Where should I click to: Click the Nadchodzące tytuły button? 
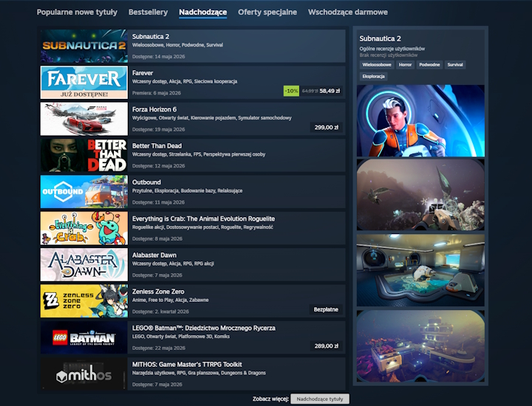[320, 399]
